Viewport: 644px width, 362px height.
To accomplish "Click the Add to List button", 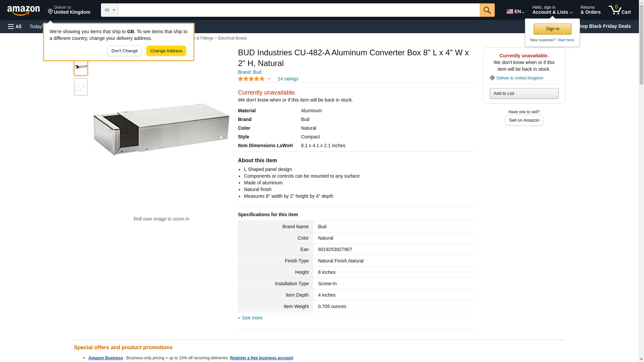I will pos(524,93).
